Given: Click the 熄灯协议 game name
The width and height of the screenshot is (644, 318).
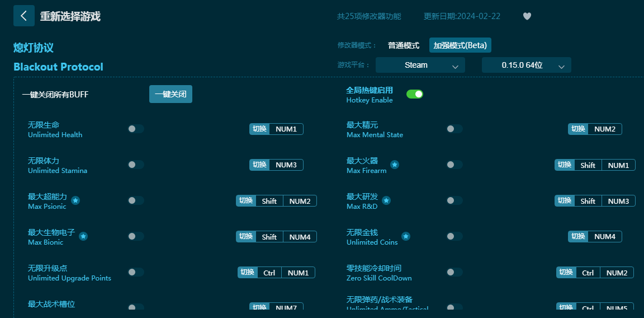Looking at the screenshot, I should pyautogui.click(x=34, y=48).
